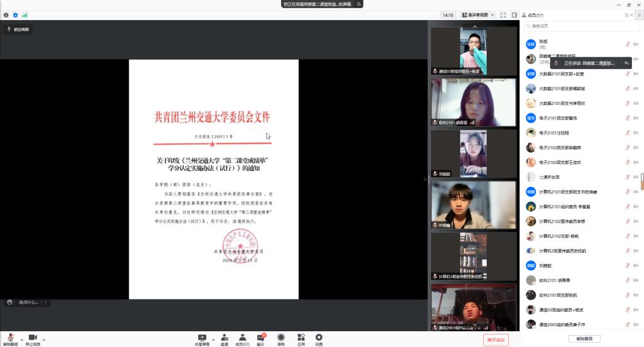The height and width of the screenshot is (347, 644).
Task: Select member 刘奇彪 in list
Action: (x=581, y=266)
